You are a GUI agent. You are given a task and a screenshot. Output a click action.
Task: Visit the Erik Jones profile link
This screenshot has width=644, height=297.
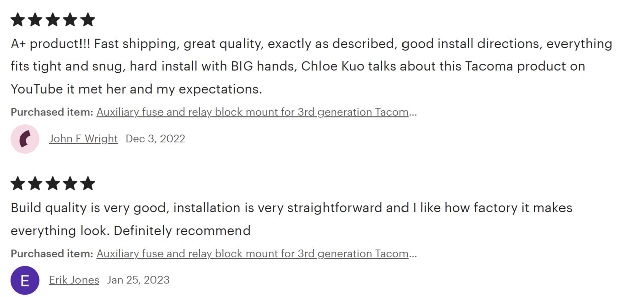tap(74, 280)
